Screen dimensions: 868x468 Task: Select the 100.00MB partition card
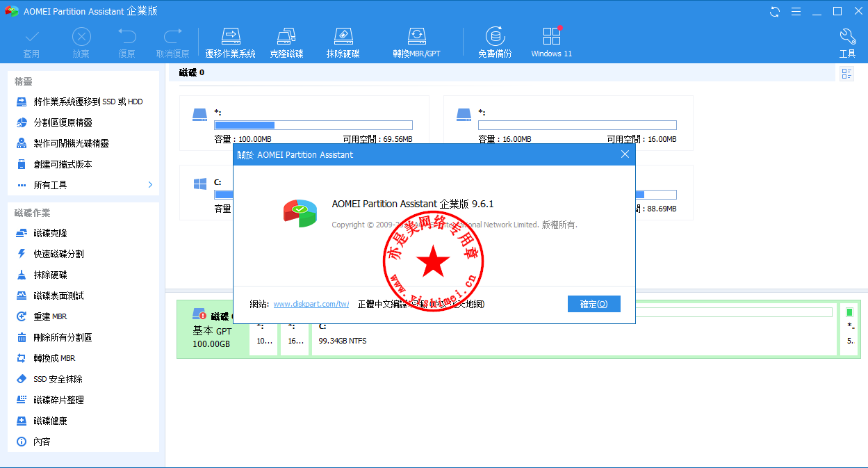point(304,123)
